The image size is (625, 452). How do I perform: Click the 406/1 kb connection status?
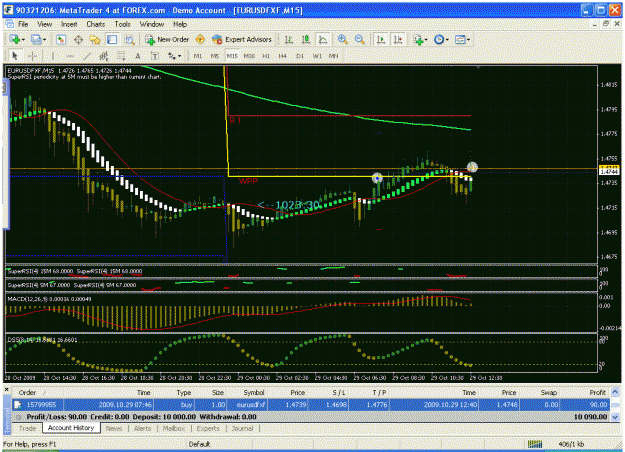[570, 444]
